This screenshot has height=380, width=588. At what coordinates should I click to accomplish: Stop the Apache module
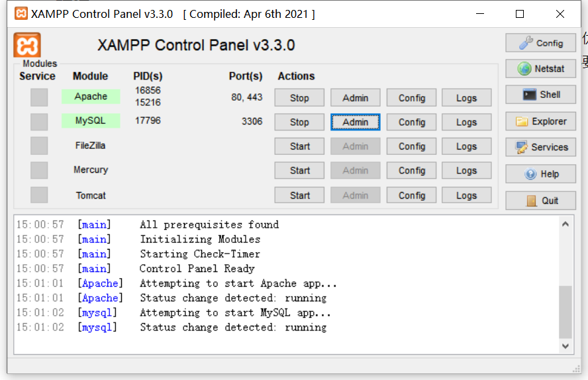pyautogui.click(x=299, y=98)
